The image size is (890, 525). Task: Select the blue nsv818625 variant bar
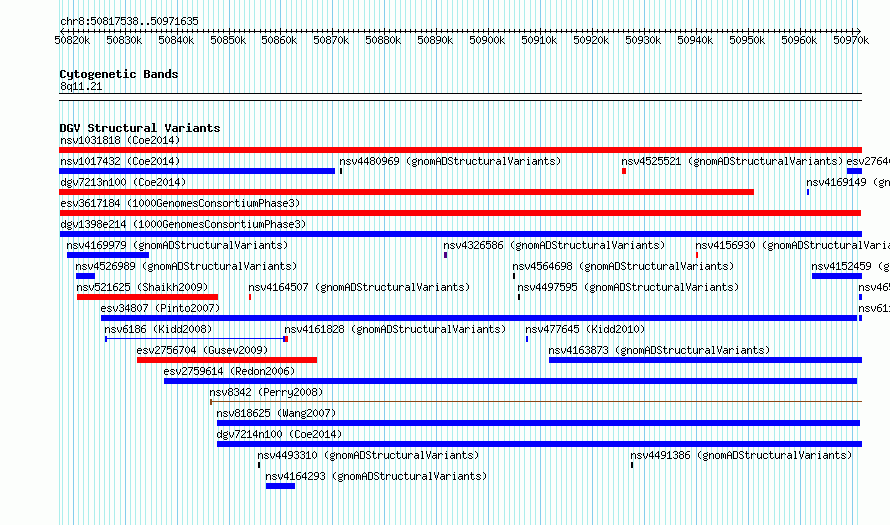click(x=539, y=423)
